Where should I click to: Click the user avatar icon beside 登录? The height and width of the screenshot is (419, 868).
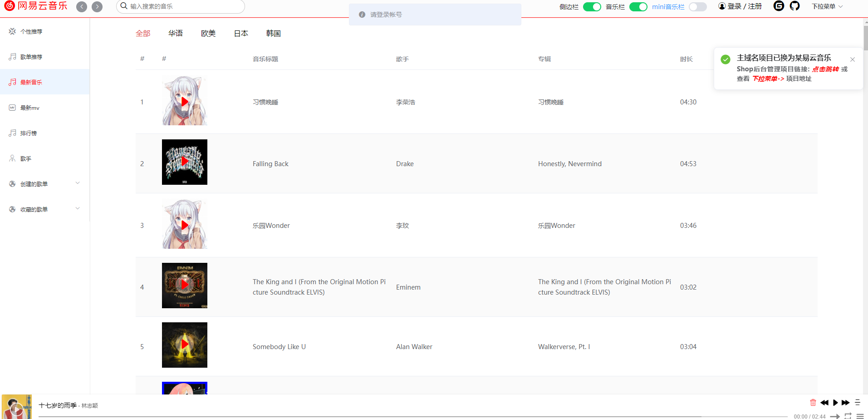[722, 6]
